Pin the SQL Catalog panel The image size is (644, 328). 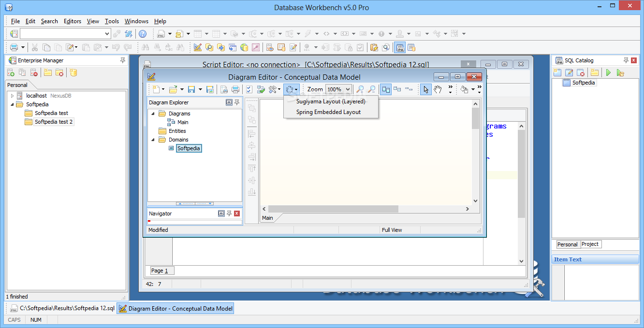click(626, 60)
